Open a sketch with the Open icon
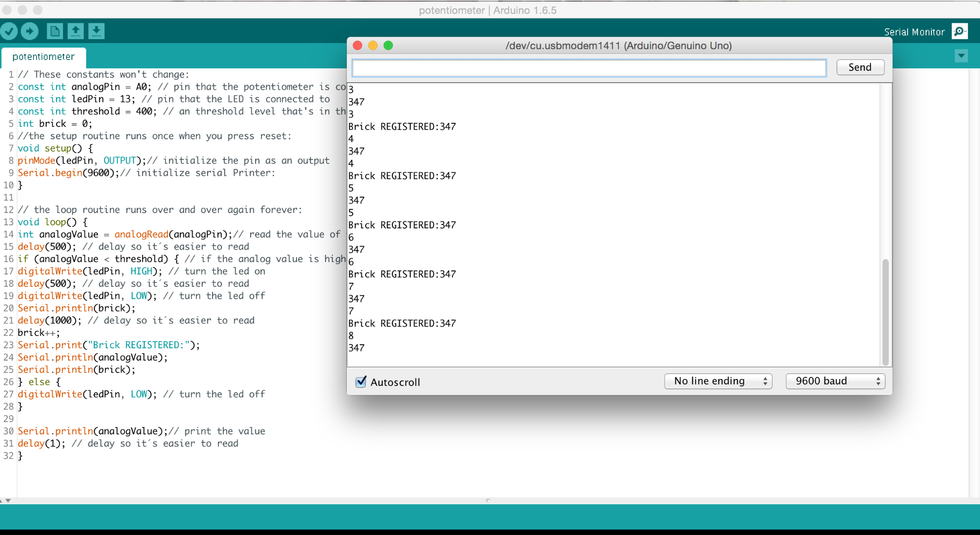The height and width of the screenshot is (535, 980). (75, 31)
